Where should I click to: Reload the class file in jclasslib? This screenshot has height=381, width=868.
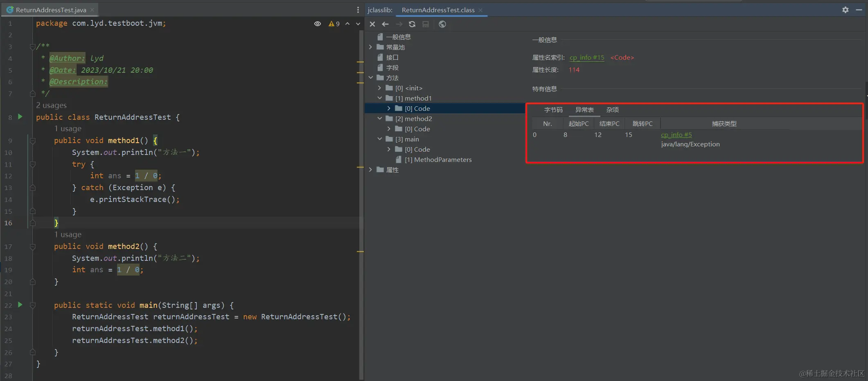click(412, 24)
